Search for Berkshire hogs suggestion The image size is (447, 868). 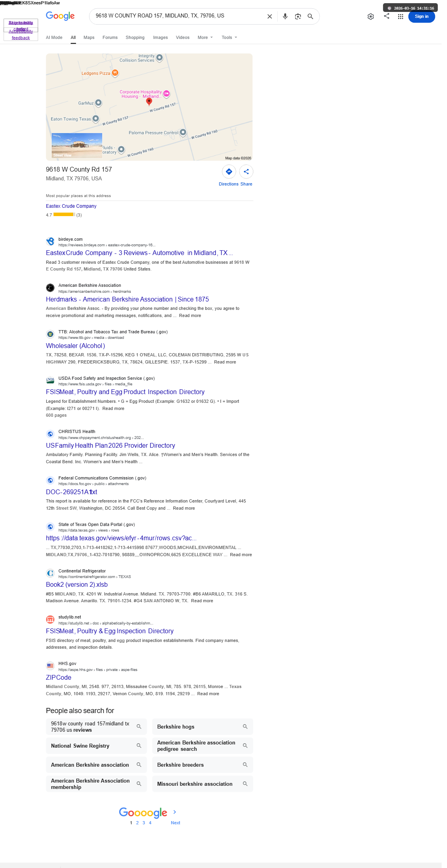[x=202, y=727]
